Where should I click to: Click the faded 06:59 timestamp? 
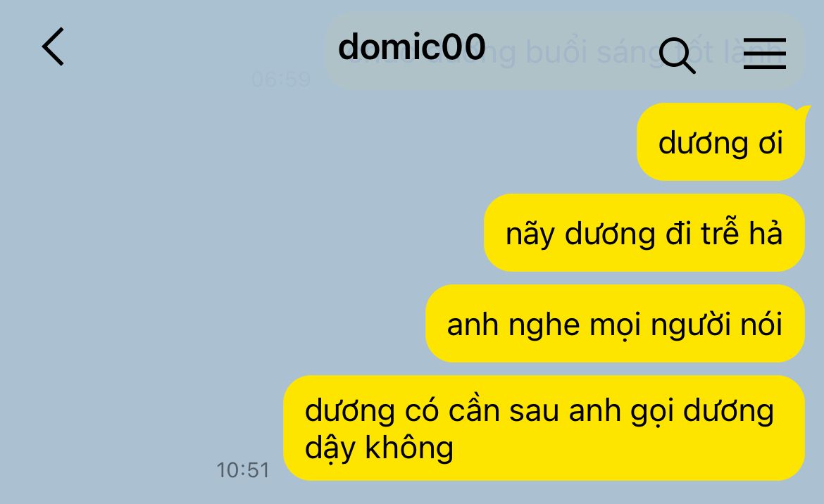pos(281,80)
